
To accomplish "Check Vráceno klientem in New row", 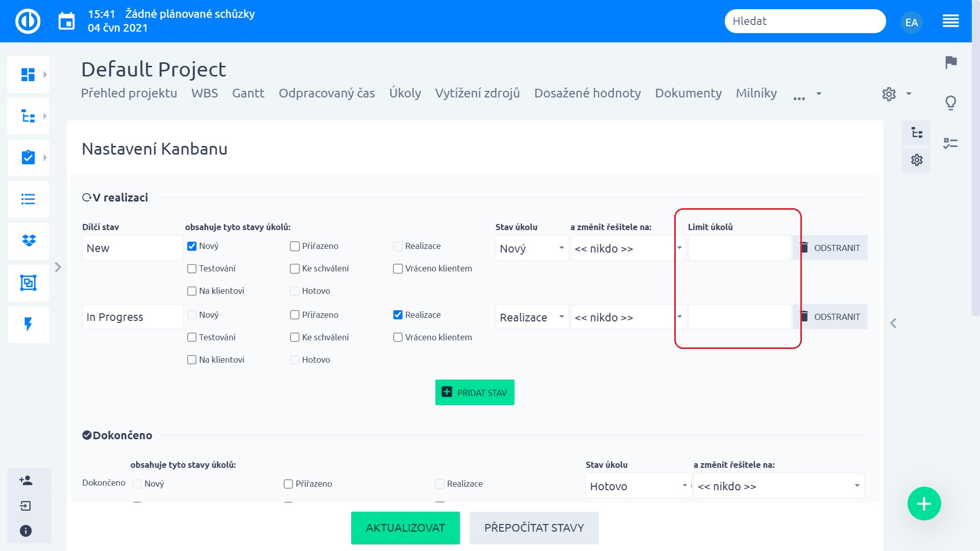I will (398, 269).
